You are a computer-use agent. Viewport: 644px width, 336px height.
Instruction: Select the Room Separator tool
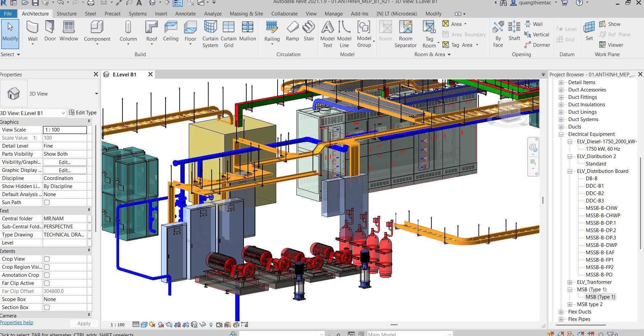coord(405,34)
